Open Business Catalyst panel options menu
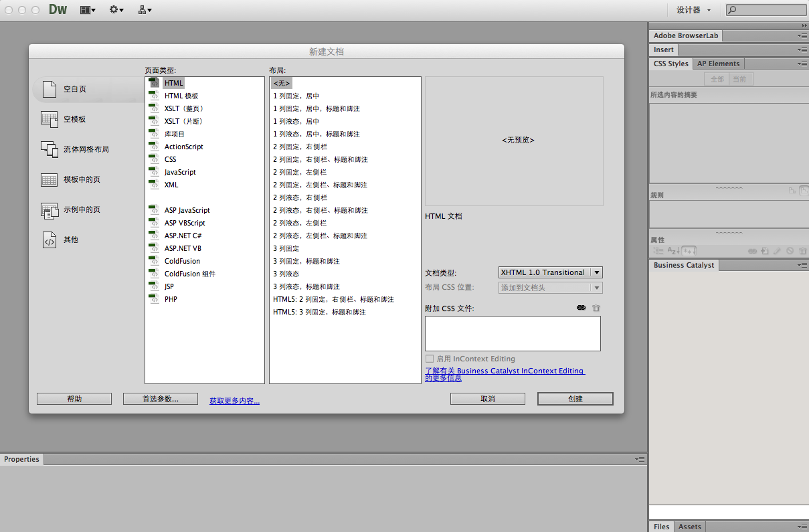 pos(802,265)
